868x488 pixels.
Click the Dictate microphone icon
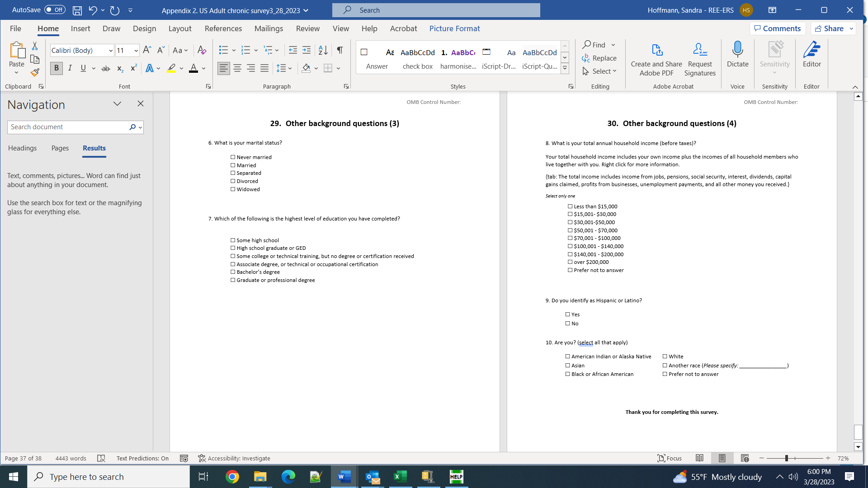(737, 50)
